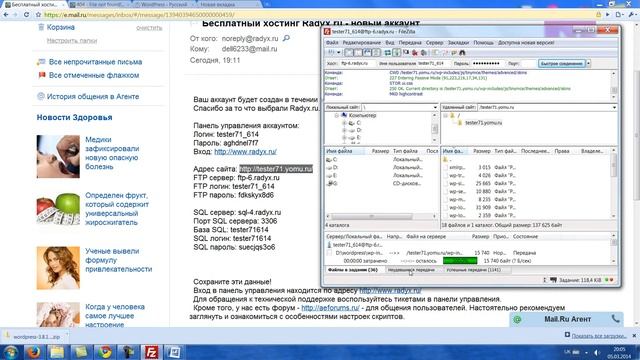Collapse the Компьютер tree node
This screenshot has height=360, width=640.
336,116
